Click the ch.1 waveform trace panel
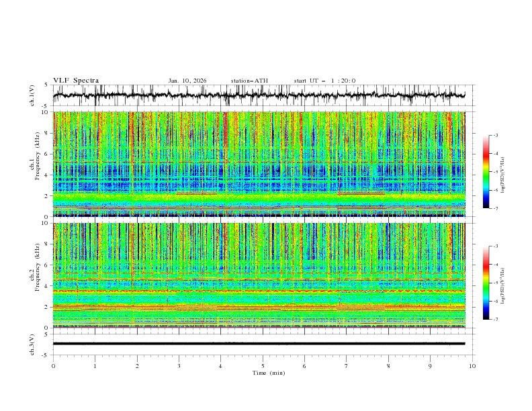Viewport: 532px width, 411px height. (x=262, y=95)
